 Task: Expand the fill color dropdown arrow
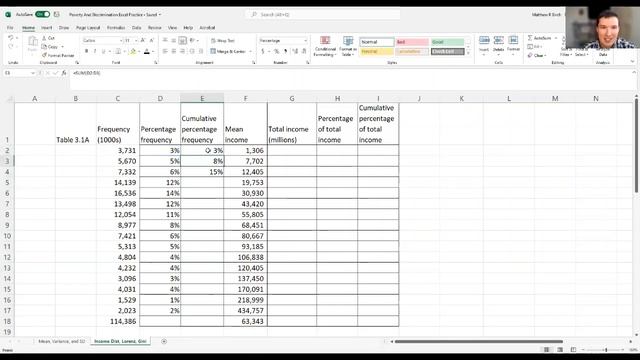coord(139,51)
